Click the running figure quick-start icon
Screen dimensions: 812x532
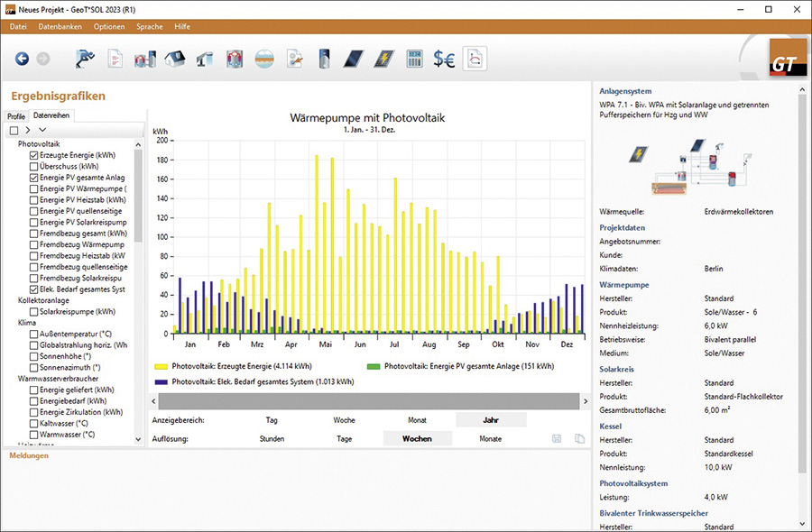pos(85,59)
